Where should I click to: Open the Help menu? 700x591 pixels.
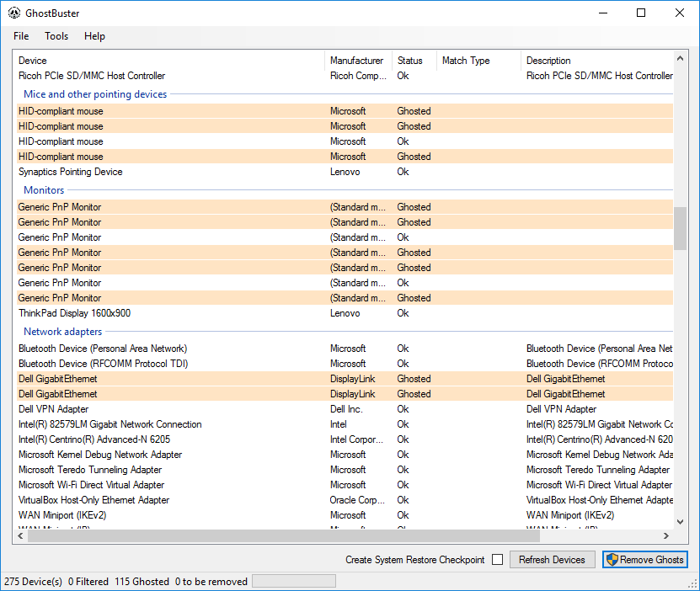click(x=94, y=36)
